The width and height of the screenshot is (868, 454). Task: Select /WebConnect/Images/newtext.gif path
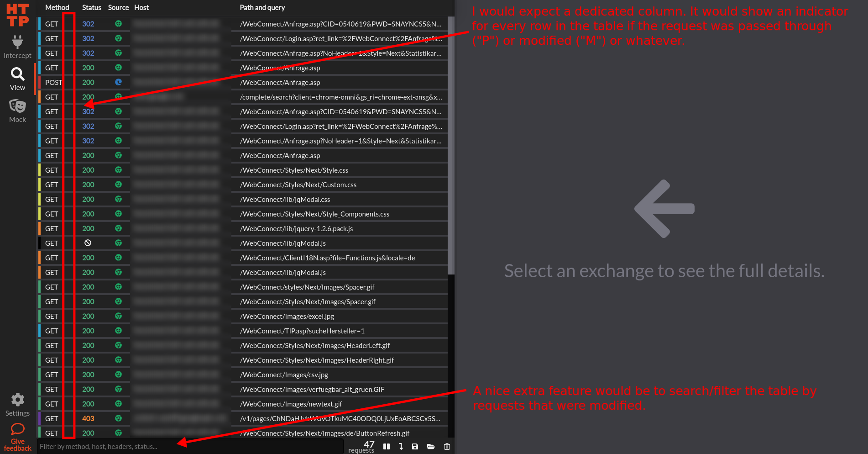point(291,404)
